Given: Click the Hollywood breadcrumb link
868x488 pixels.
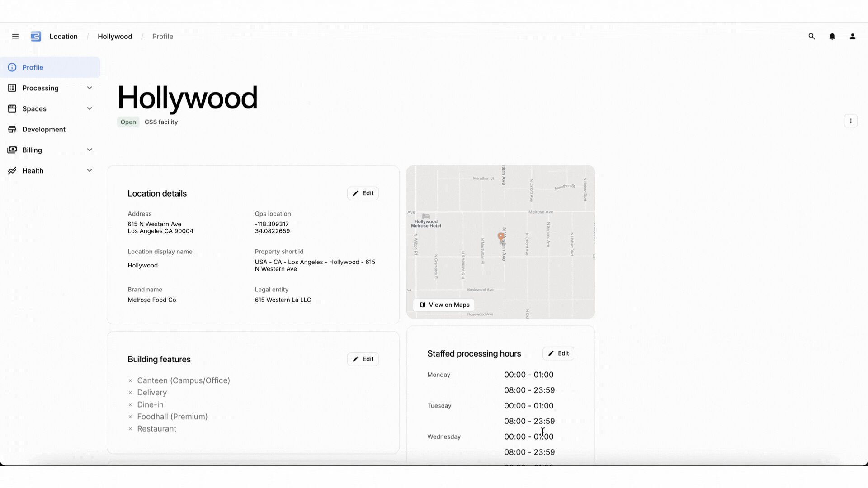Looking at the screenshot, I should pos(115,37).
